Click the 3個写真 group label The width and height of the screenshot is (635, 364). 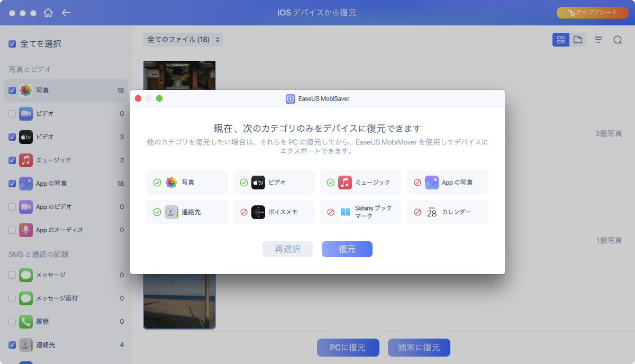coord(609,134)
